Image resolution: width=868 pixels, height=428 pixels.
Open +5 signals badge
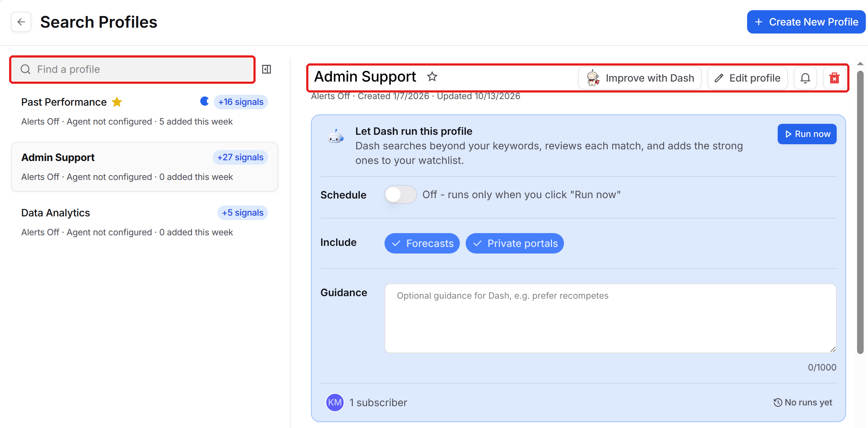[x=242, y=213]
